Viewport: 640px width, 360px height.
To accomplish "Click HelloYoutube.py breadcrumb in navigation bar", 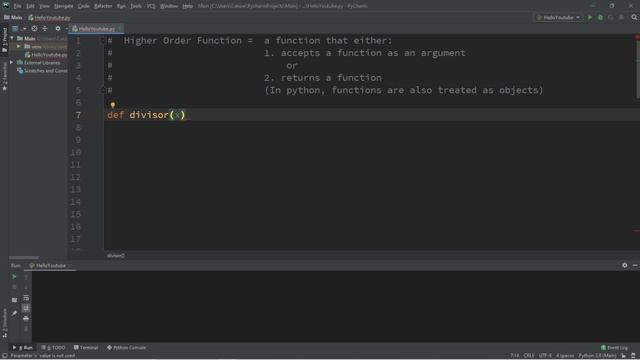I will (x=49, y=18).
